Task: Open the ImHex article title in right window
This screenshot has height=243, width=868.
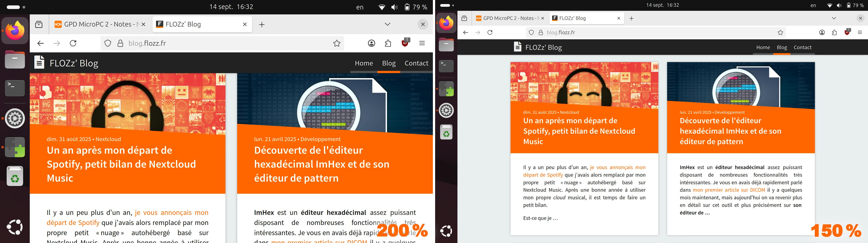Action: 730,131
